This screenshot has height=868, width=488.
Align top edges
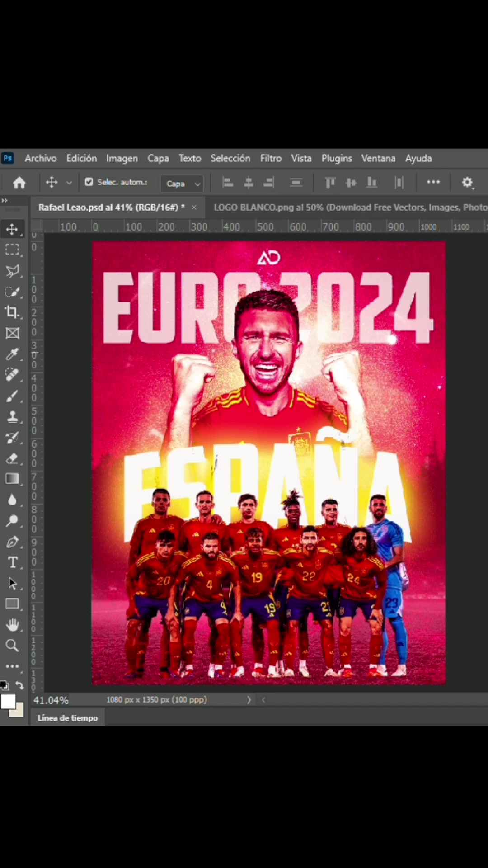(x=330, y=183)
